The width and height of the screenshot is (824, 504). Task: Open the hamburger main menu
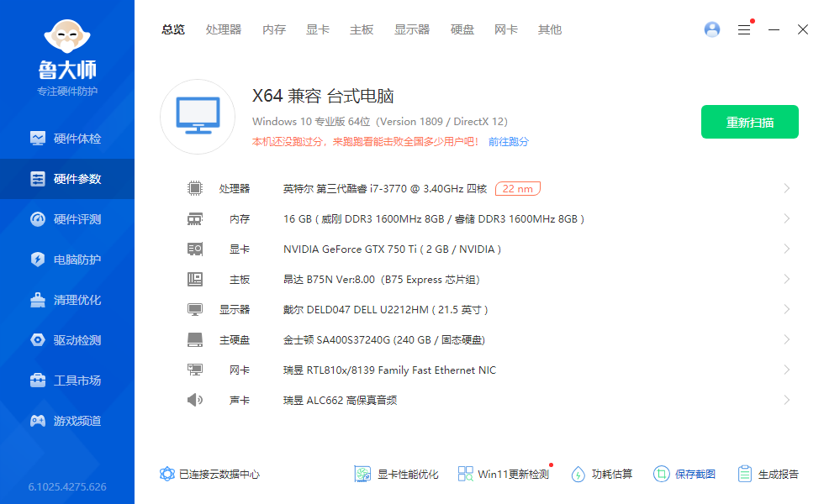[744, 30]
